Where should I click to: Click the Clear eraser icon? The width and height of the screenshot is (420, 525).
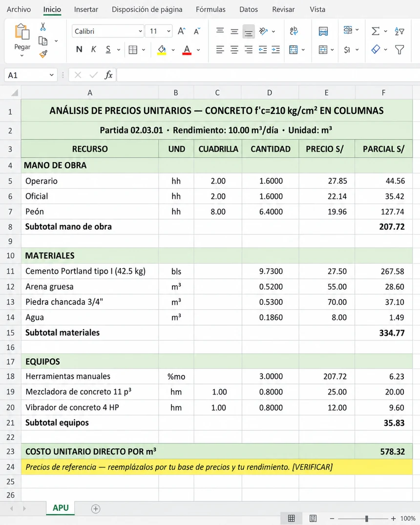tap(376, 49)
